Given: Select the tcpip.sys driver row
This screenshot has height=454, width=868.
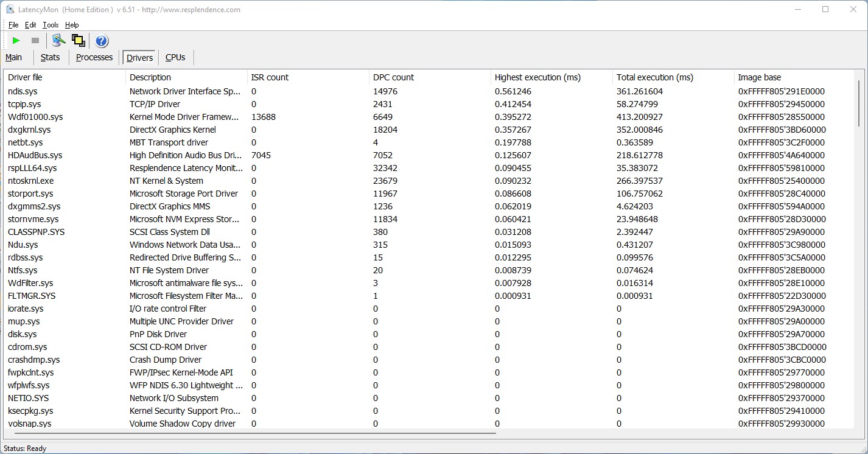Looking at the screenshot, I should click(429, 104).
